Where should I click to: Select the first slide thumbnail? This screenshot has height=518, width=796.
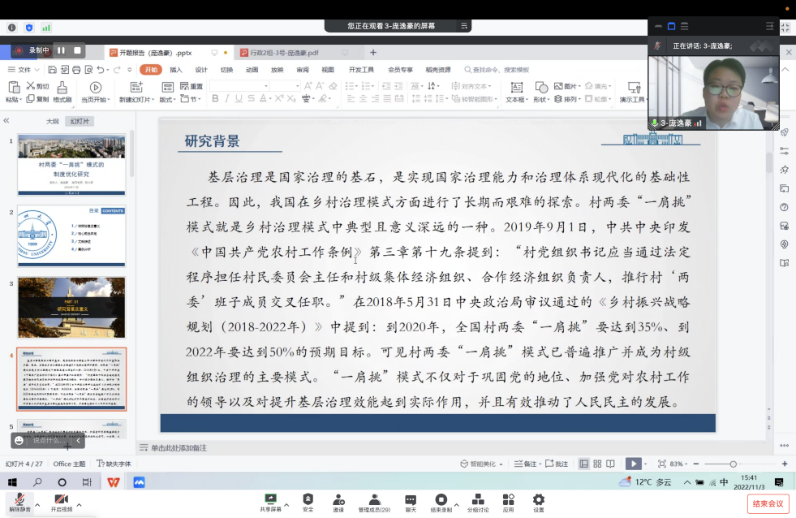point(72,164)
